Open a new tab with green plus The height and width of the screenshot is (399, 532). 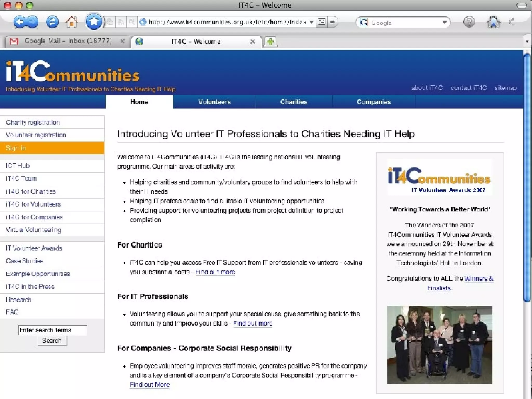(x=270, y=42)
